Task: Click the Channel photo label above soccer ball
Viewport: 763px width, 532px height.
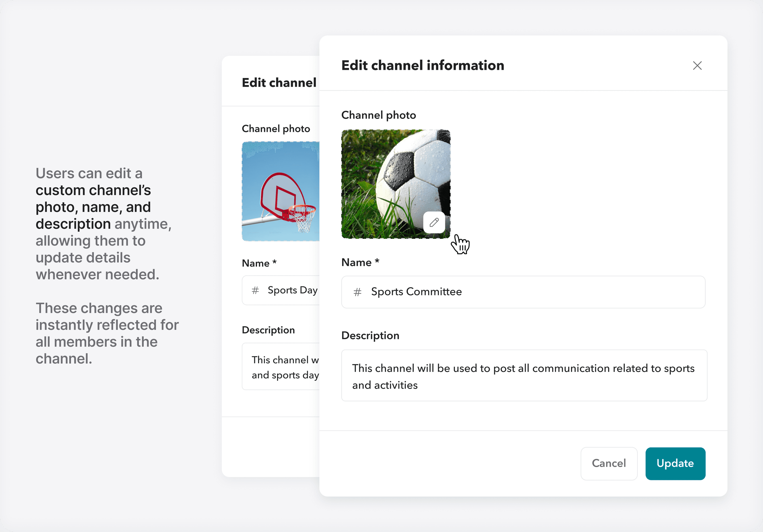Action: pyautogui.click(x=379, y=115)
